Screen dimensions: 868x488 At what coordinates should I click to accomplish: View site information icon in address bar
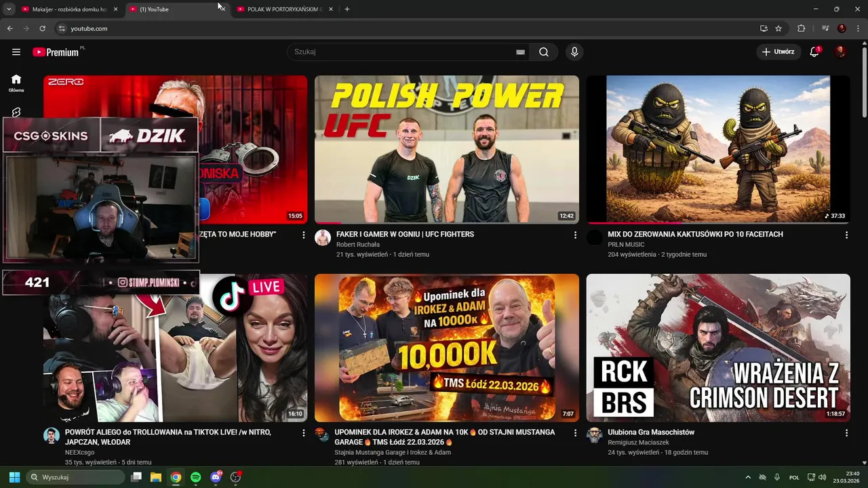point(62,28)
